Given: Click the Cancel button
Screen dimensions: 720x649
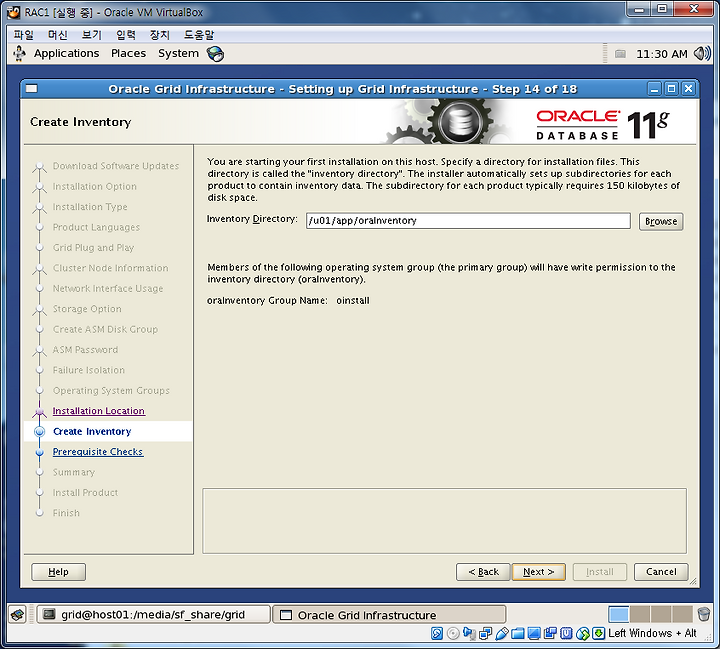Looking at the screenshot, I should click(x=661, y=572).
